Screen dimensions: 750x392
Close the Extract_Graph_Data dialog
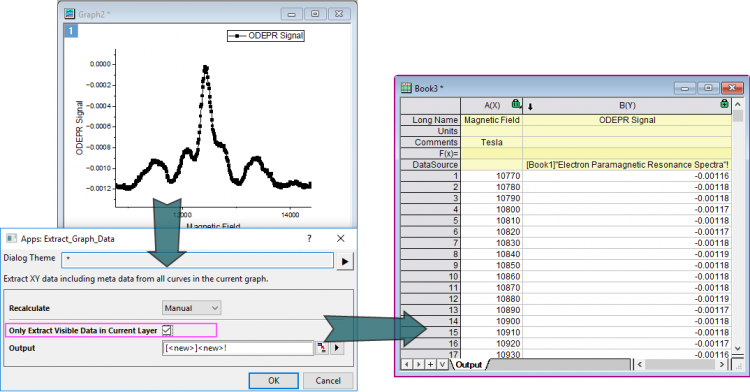click(341, 239)
